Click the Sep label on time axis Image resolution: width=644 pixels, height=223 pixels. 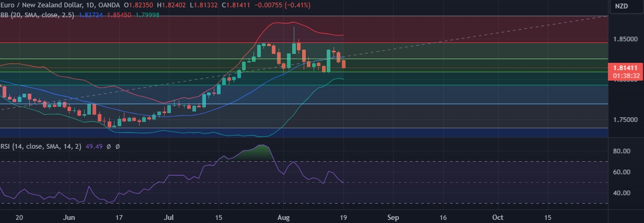393,216
